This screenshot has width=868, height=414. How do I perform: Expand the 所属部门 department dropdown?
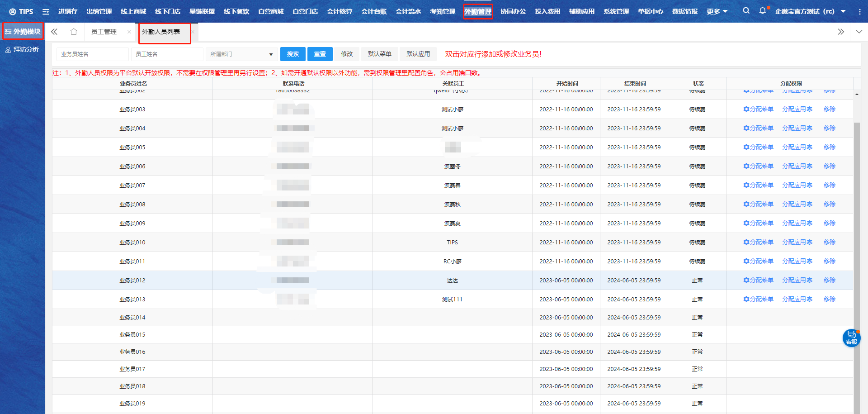pyautogui.click(x=241, y=54)
